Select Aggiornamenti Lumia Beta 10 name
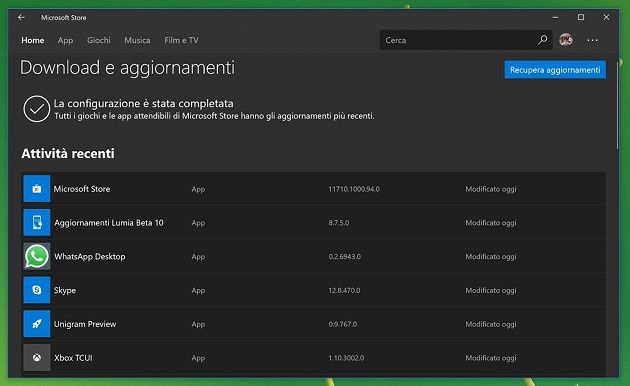Screen dimensions: 630x386 pos(109,223)
